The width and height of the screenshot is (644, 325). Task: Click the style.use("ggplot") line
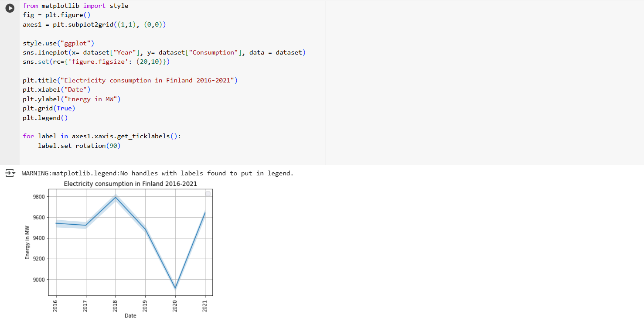[x=58, y=43]
